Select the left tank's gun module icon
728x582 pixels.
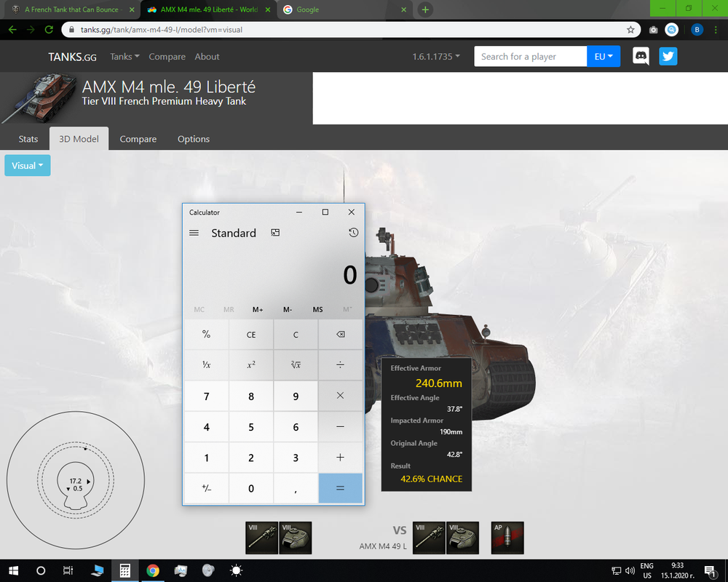(x=262, y=538)
